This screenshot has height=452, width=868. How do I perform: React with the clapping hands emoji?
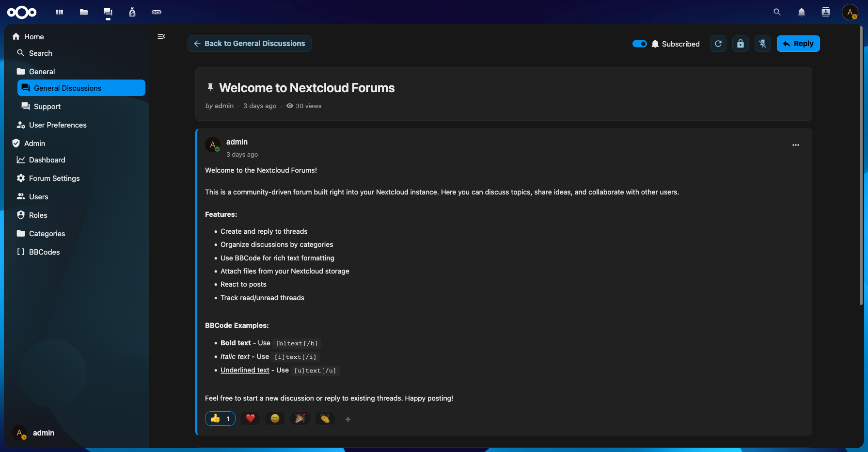tap(325, 419)
